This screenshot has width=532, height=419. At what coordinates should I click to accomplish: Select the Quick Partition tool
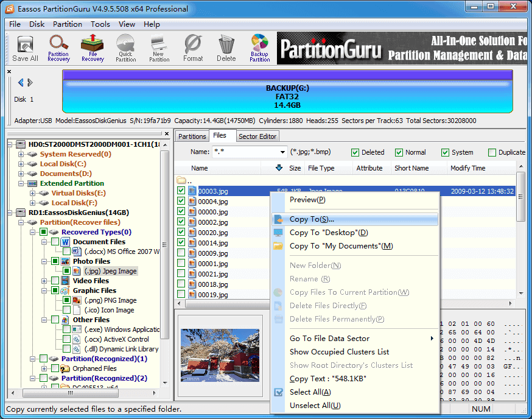[125, 49]
